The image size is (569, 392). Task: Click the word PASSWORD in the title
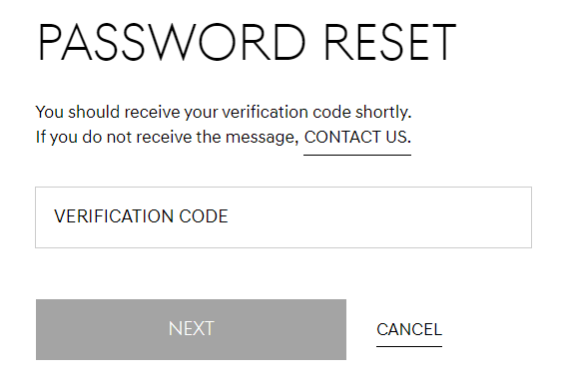pyautogui.click(x=171, y=43)
